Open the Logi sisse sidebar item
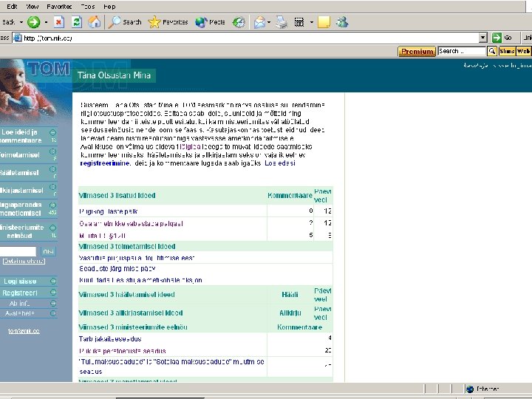 click(x=20, y=282)
